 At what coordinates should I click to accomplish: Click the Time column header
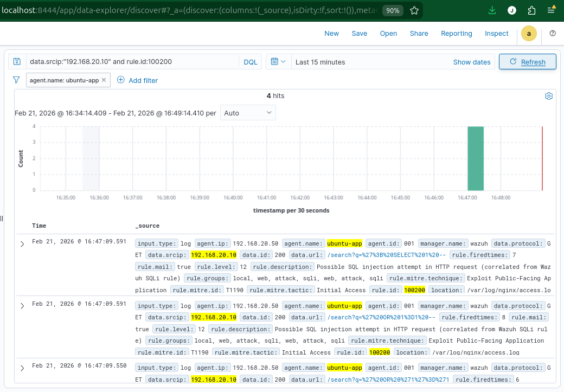coord(39,226)
